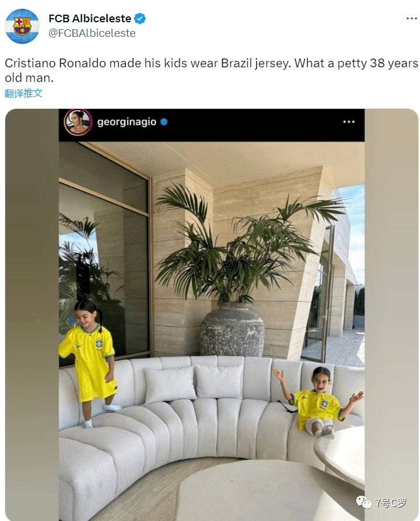The width and height of the screenshot is (420, 521).
Task: Click georginagio's blue verified check icon
Action: 164,122
